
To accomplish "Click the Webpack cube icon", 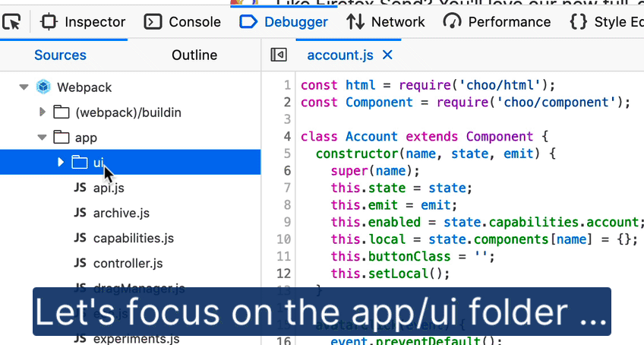I will 43,87.
